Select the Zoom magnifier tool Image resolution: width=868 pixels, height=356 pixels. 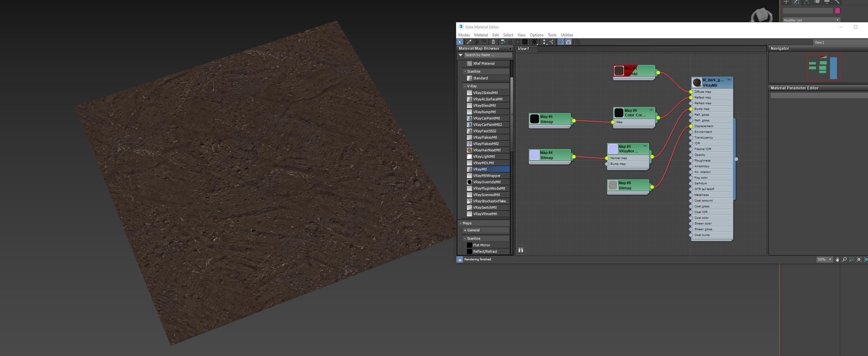click(x=844, y=259)
